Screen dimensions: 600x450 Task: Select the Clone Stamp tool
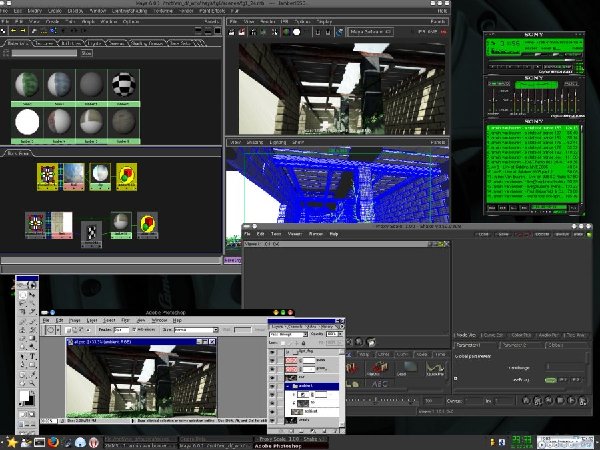(23, 330)
